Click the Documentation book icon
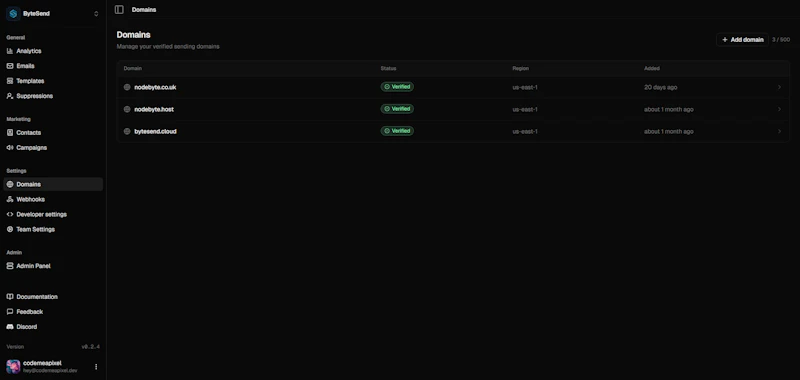This screenshot has width=800, height=380. 10,297
